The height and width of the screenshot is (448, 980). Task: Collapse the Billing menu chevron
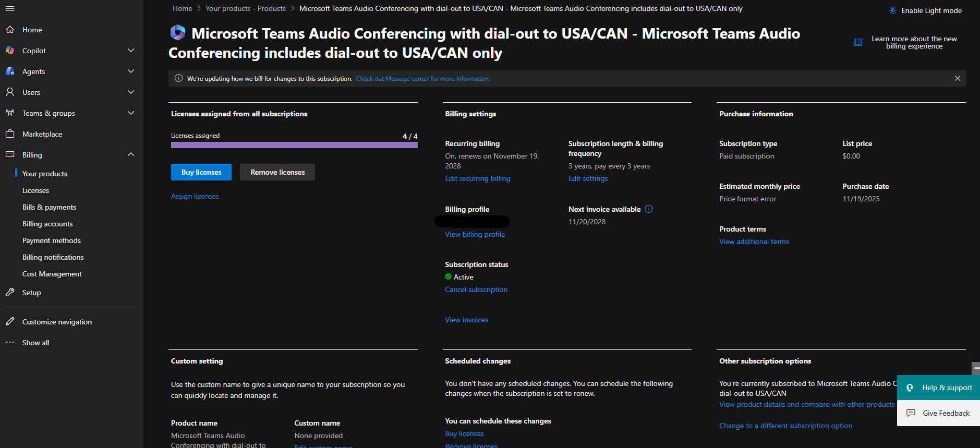click(x=131, y=155)
